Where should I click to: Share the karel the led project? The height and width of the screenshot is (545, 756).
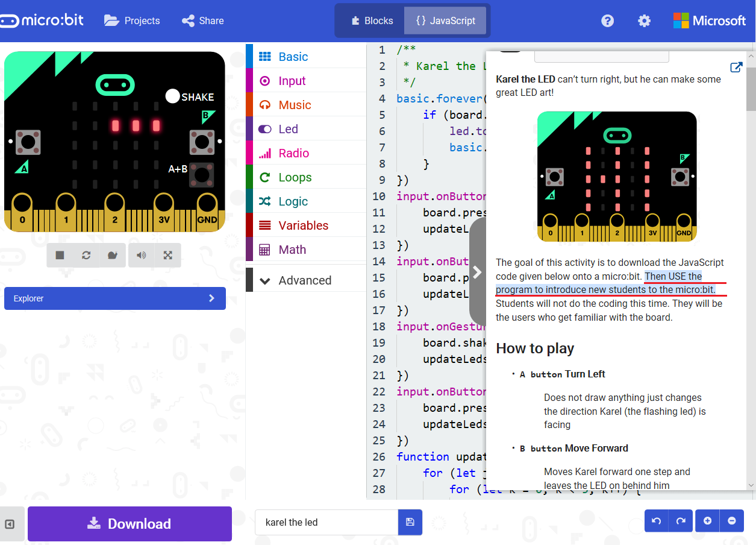(x=202, y=20)
